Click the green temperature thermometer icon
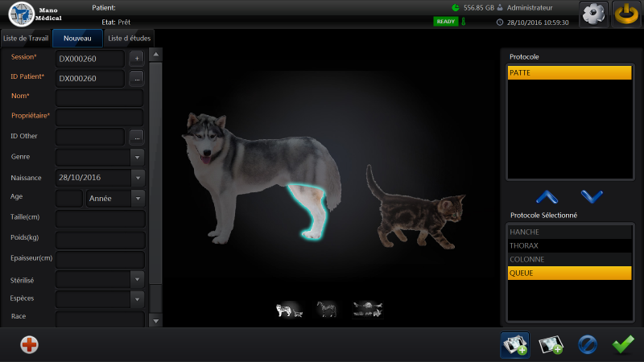The width and height of the screenshot is (644, 362). point(464,22)
